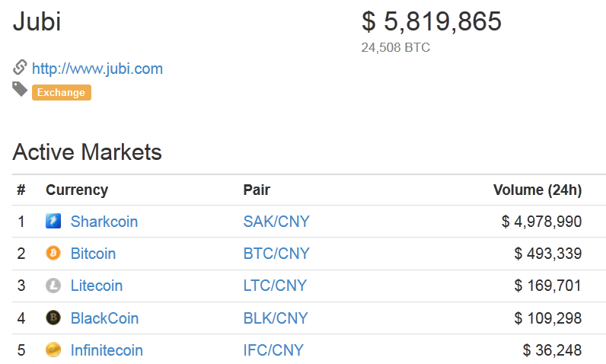The image size is (606, 364).
Task: Click the BlackCoin logo icon
Action: tap(53, 318)
